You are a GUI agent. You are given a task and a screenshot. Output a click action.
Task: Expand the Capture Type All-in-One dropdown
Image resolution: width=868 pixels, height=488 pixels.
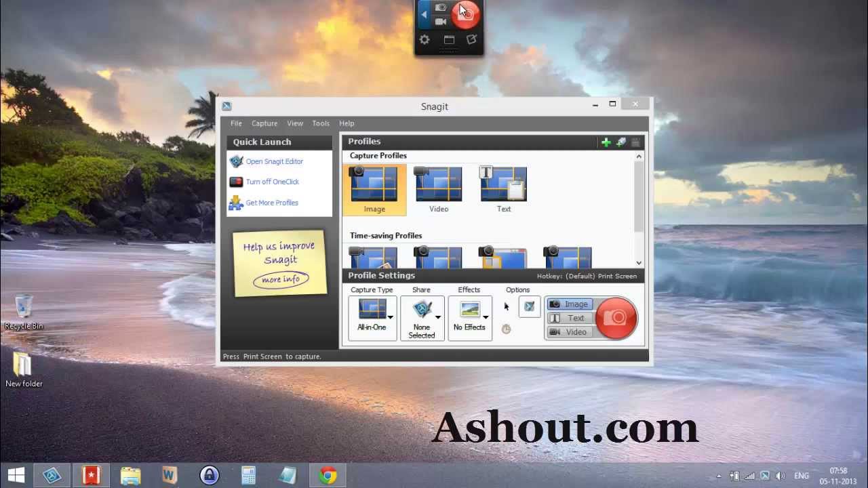(372, 317)
